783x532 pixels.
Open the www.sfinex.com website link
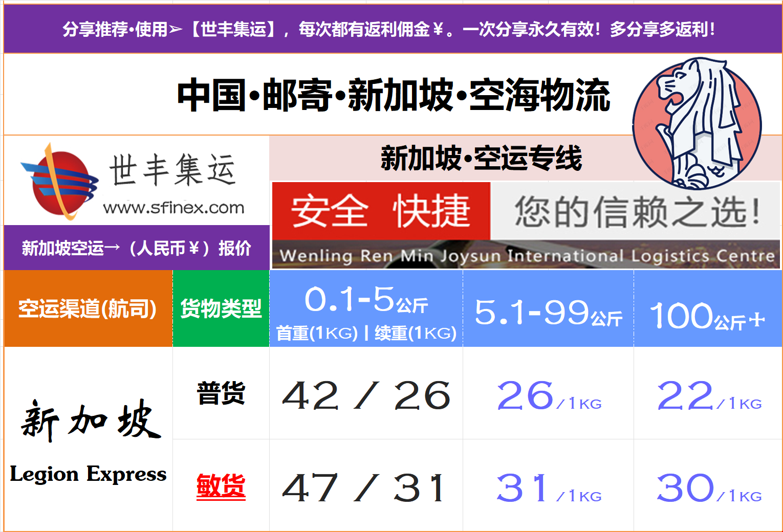[173, 208]
